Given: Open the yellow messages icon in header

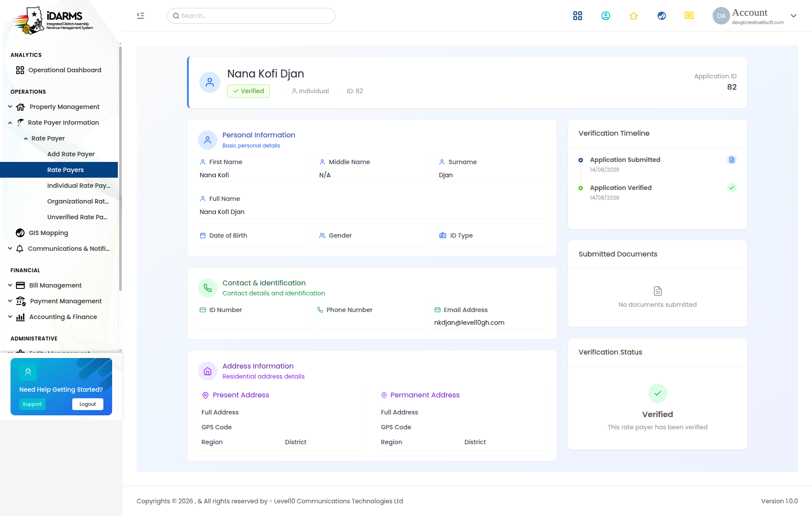Looking at the screenshot, I should pos(689,16).
